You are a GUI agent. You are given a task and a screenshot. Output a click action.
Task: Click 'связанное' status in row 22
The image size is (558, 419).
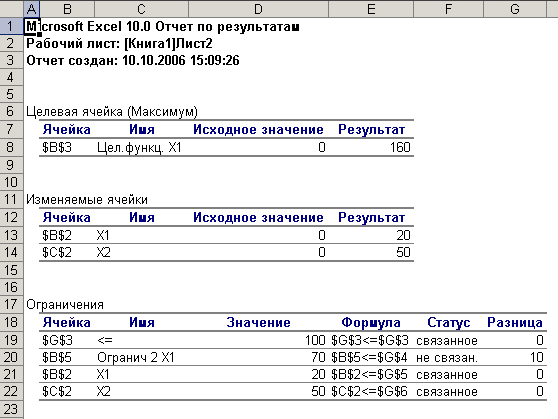click(x=447, y=392)
